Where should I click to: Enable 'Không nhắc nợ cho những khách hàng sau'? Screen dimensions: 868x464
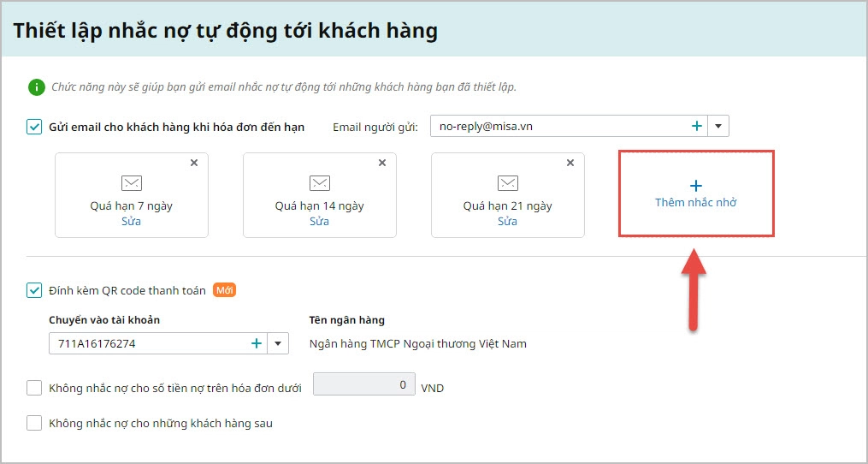click(x=34, y=422)
